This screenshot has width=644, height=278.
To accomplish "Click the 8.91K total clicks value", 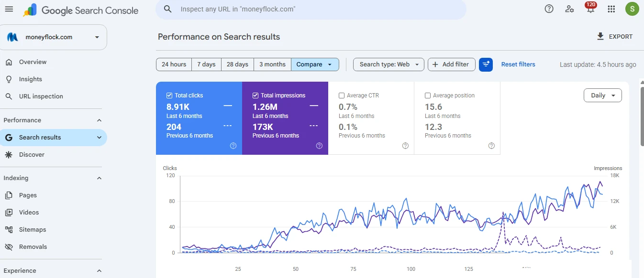I will [x=178, y=107].
